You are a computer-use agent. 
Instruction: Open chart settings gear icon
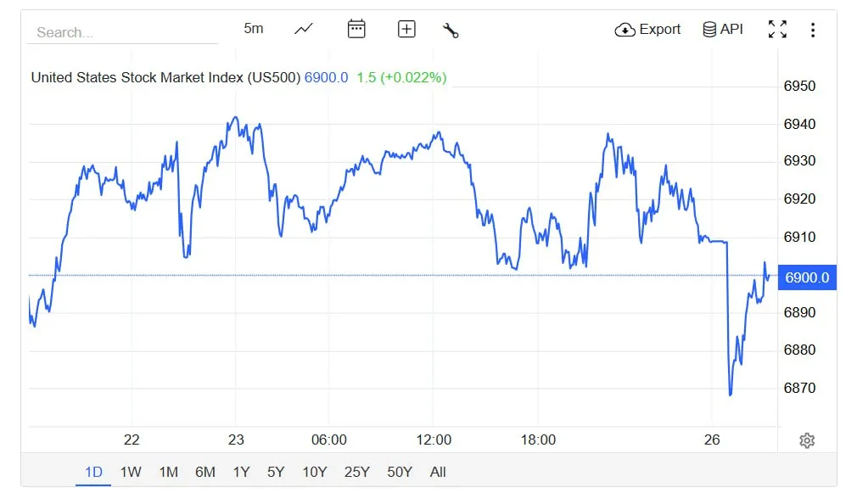click(807, 440)
